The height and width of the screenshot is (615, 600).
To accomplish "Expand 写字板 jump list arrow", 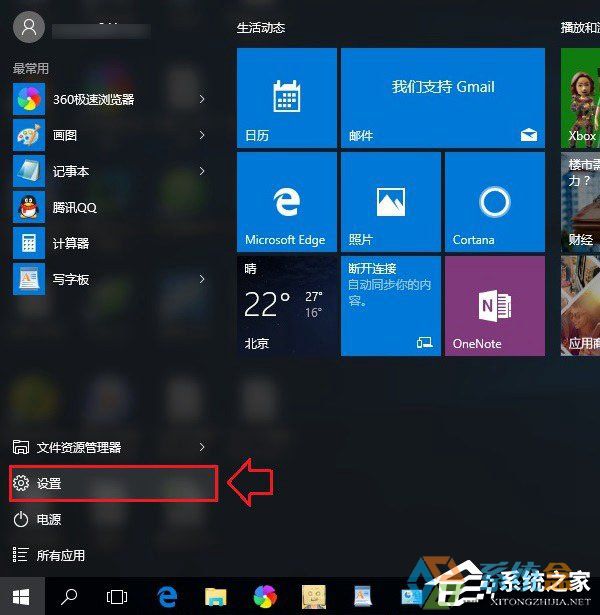I will point(202,279).
